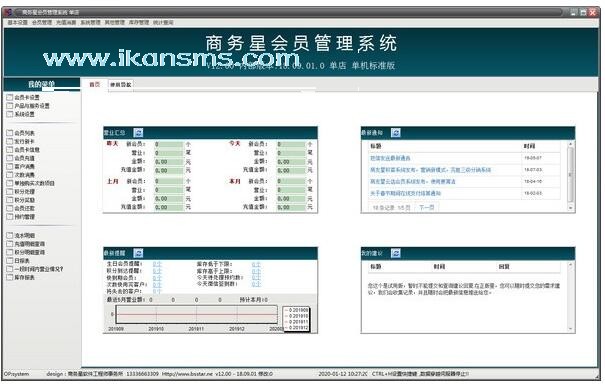Refresh the 最新提醒 panel
Screen dimensions: 605x385
point(138,253)
